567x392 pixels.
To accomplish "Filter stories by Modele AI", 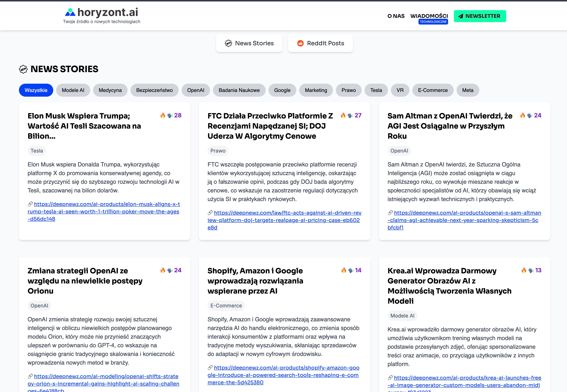I will (73, 90).
